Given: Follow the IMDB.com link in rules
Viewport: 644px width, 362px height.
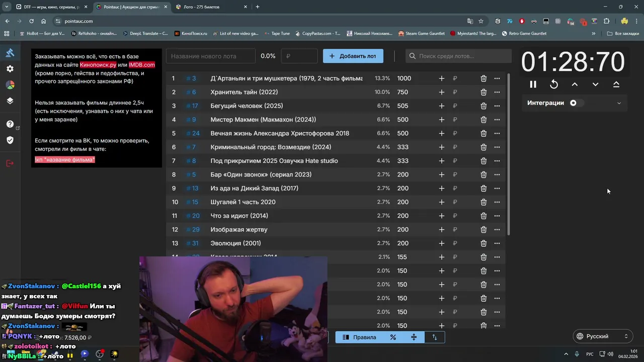Looking at the screenshot, I should click(142, 65).
